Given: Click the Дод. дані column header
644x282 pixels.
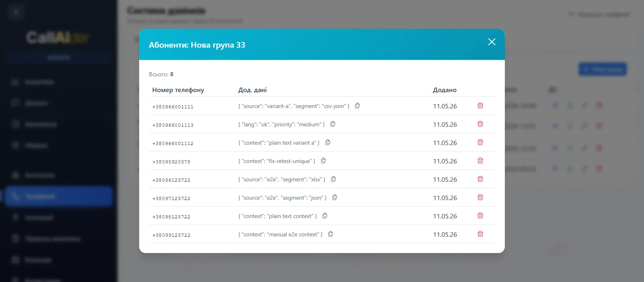Looking at the screenshot, I should 253,90.
